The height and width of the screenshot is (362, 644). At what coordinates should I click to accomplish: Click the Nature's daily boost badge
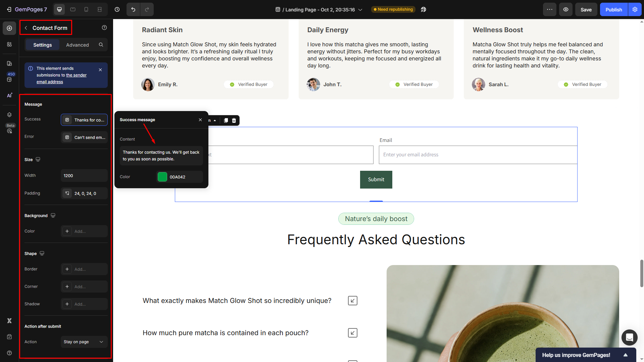pyautogui.click(x=376, y=219)
